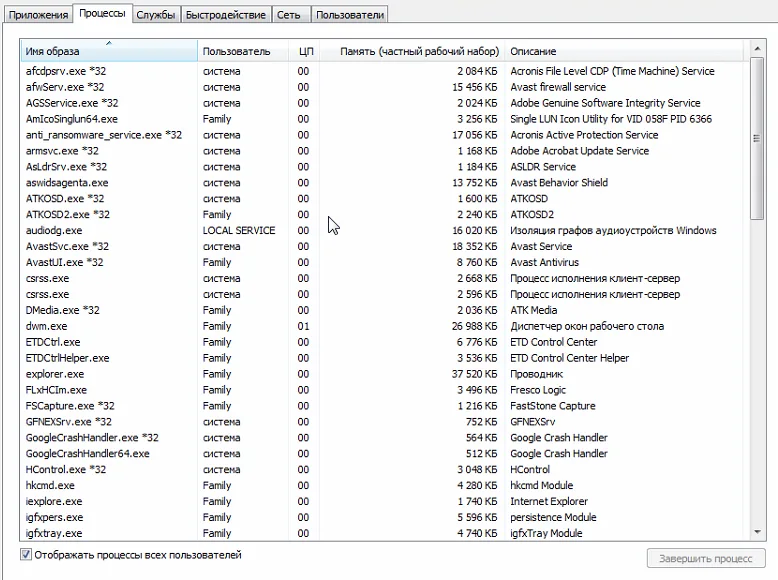Select the AGSService.exe *32 process
The height and width of the screenshot is (580, 778).
(385, 103)
